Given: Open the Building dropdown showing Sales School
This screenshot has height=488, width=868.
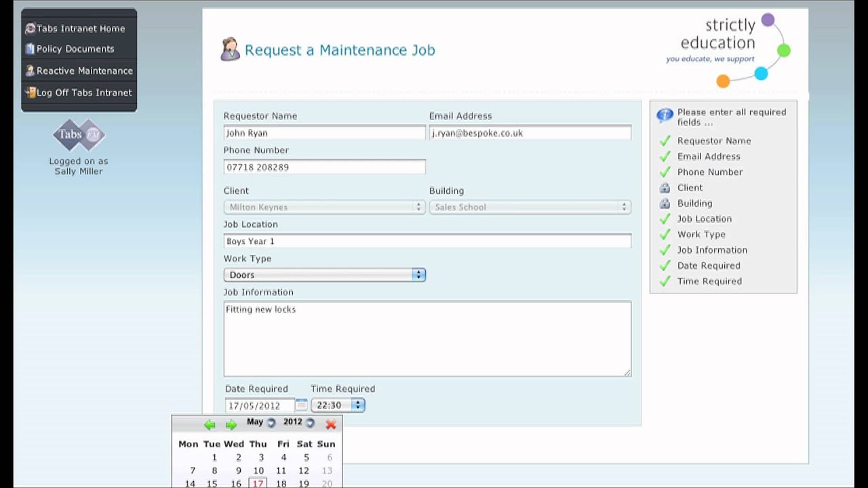Looking at the screenshot, I should pyautogui.click(x=530, y=207).
